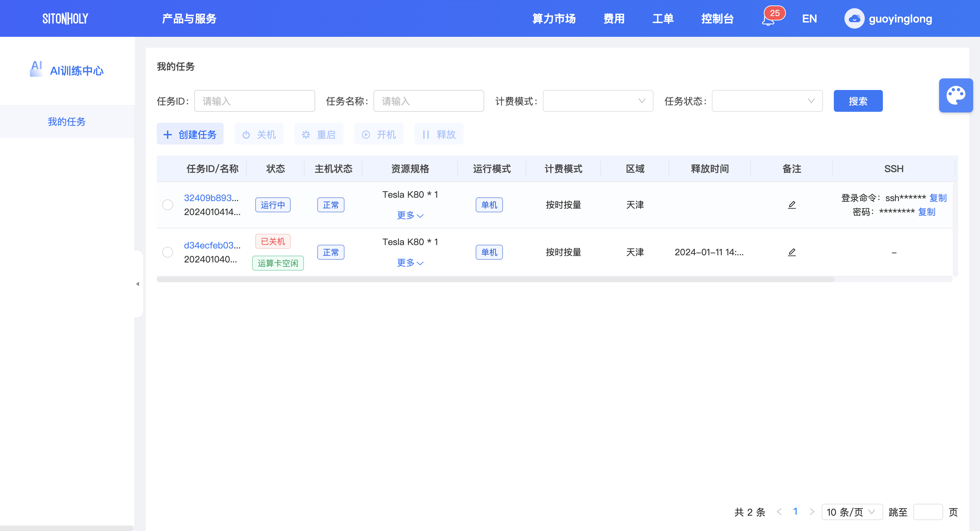Expand 更多 for the shut down task
Image resolution: width=980 pixels, height=531 pixels.
[x=410, y=263]
